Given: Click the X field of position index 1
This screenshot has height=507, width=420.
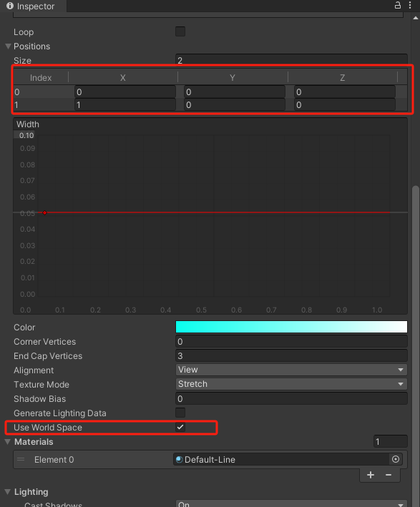Looking at the screenshot, I should (x=125, y=105).
